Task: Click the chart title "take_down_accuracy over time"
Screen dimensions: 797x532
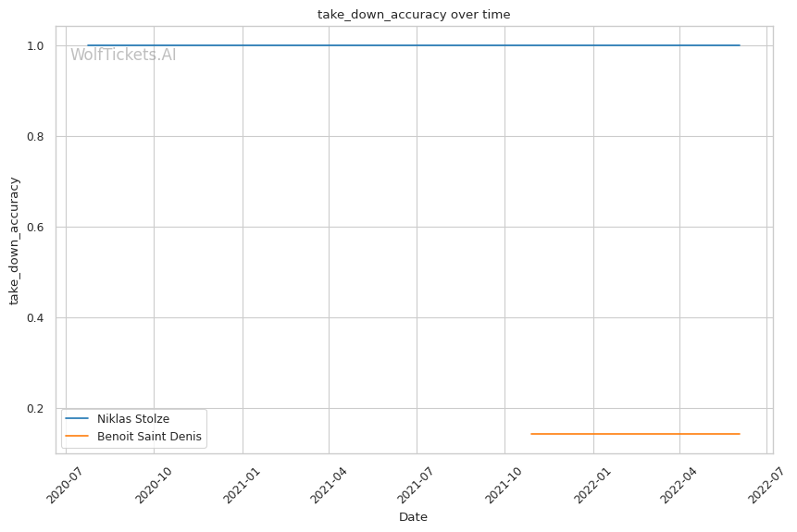Action: pyautogui.click(x=413, y=15)
